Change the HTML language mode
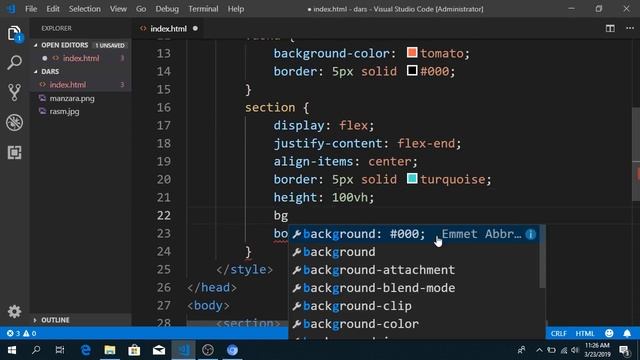The height and width of the screenshot is (360, 640). tap(584, 333)
